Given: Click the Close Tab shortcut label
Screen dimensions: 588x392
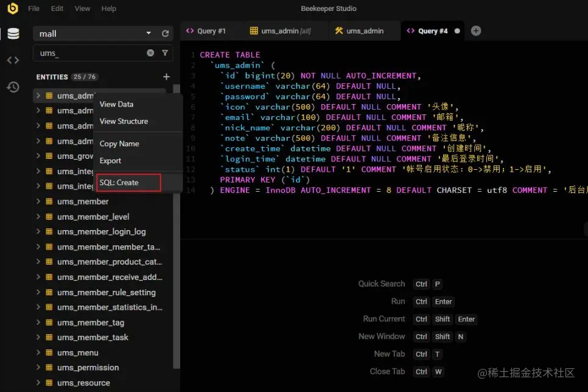Looking at the screenshot, I should 387,371.
